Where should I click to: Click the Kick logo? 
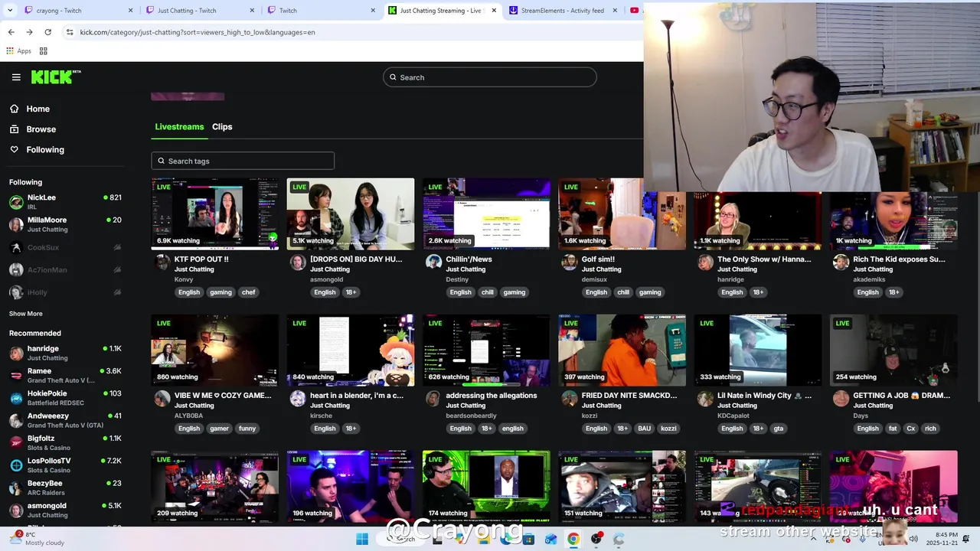(x=55, y=77)
